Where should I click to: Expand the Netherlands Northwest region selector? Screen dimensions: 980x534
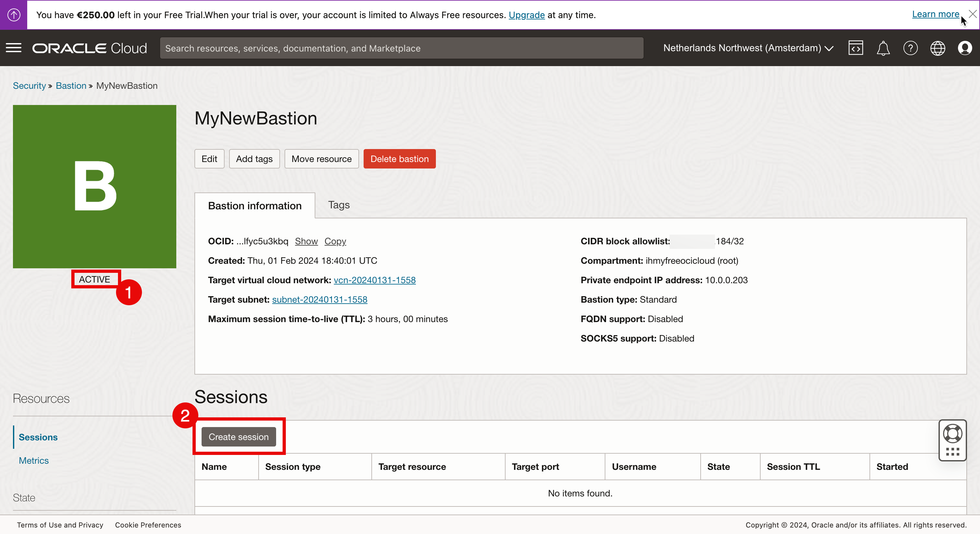(748, 48)
